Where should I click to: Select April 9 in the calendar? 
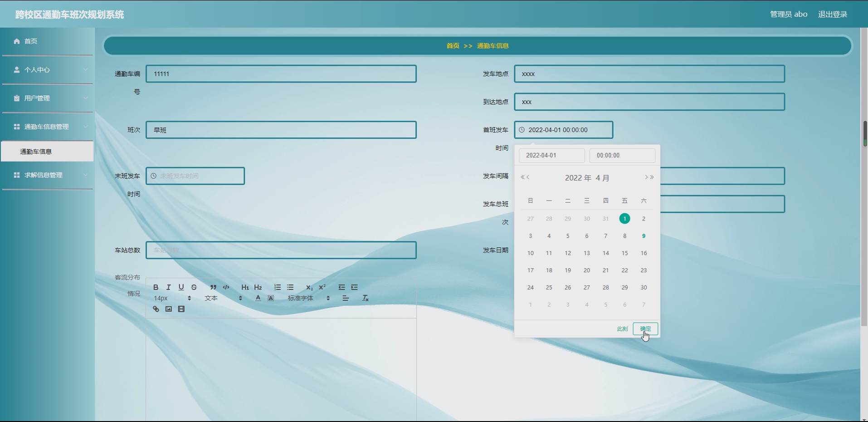tap(644, 236)
